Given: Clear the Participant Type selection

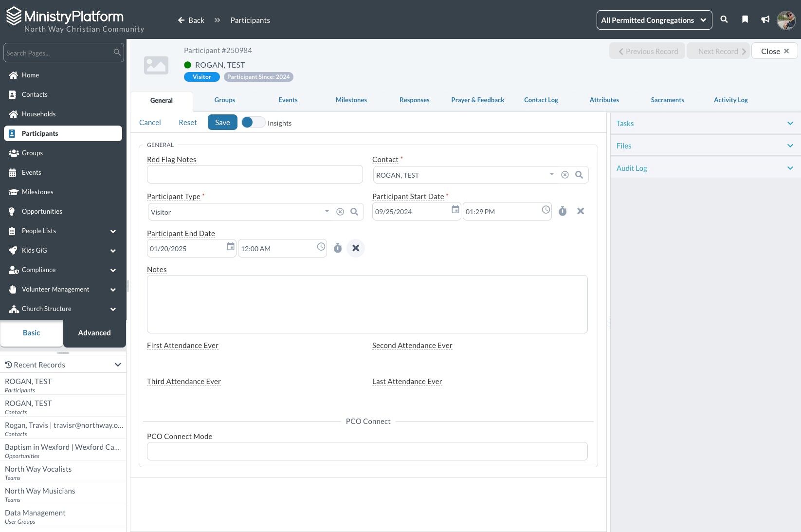Looking at the screenshot, I should [x=340, y=212].
